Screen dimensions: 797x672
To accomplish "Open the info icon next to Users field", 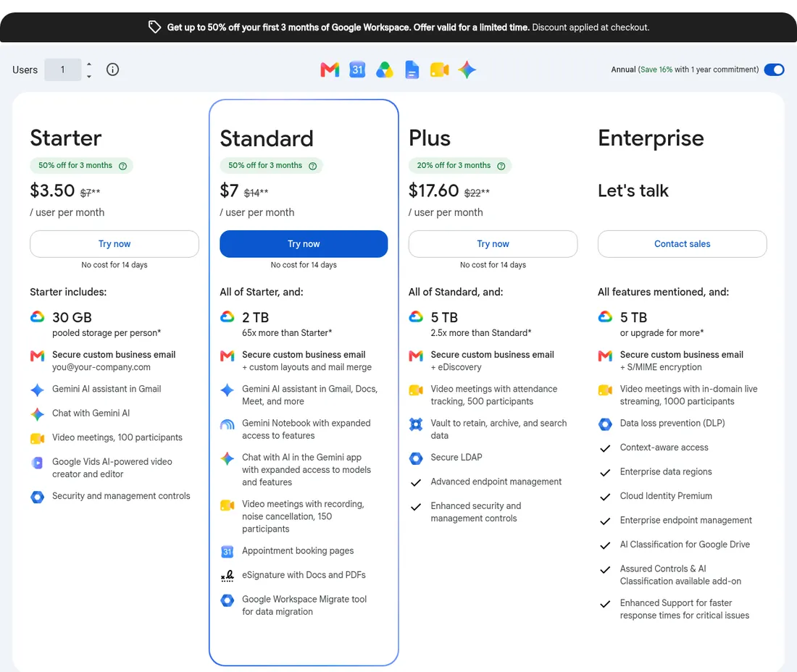I will pyautogui.click(x=112, y=70).
